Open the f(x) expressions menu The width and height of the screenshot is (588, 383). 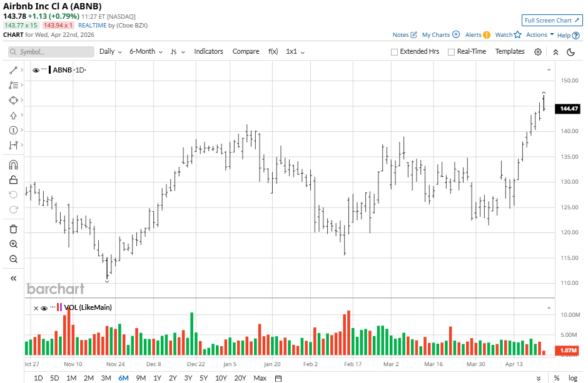[273, 52]
